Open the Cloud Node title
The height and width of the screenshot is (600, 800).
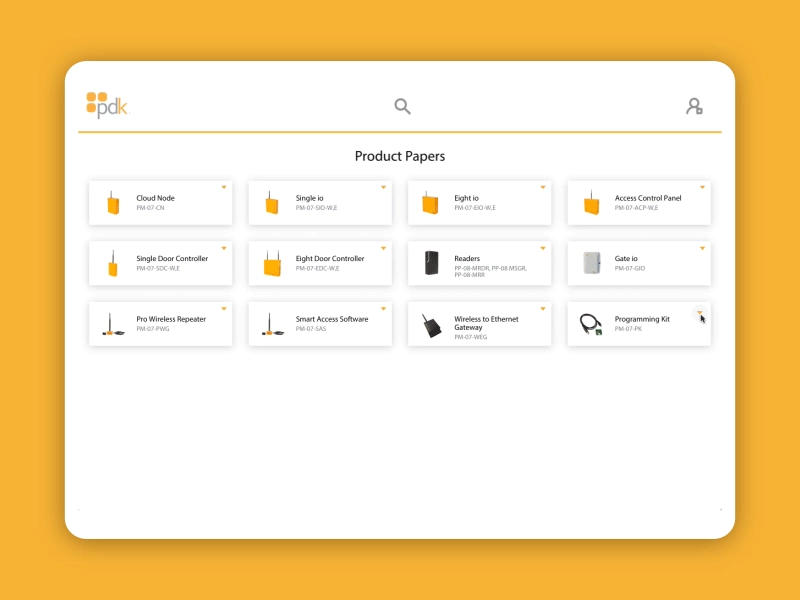tap(155, 198)
